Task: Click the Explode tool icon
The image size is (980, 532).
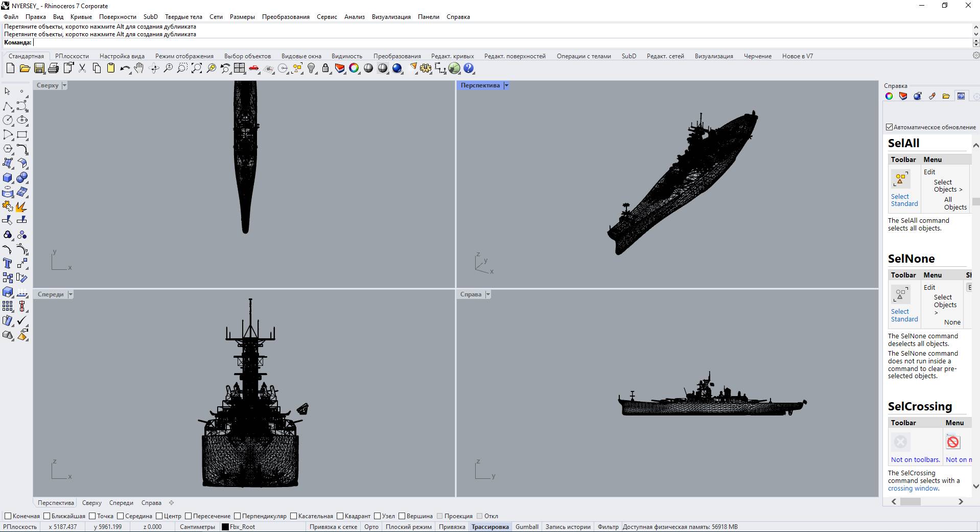Action: [21, 206]
